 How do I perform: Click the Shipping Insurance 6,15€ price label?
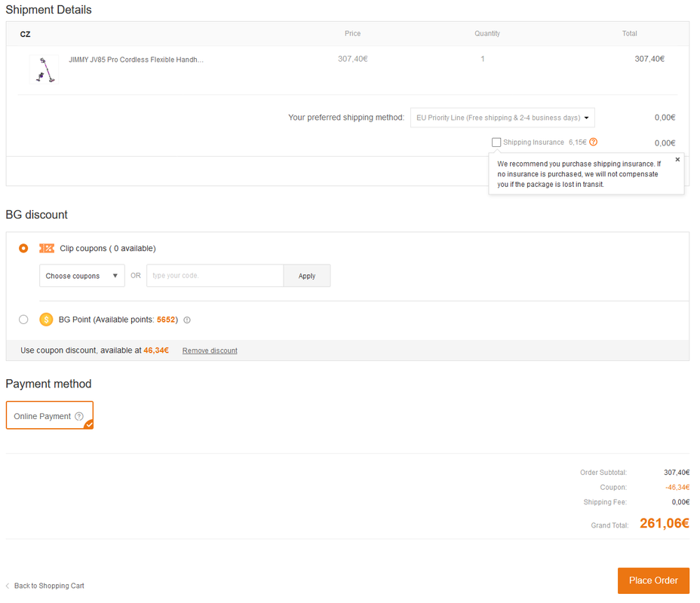[577, 142]
